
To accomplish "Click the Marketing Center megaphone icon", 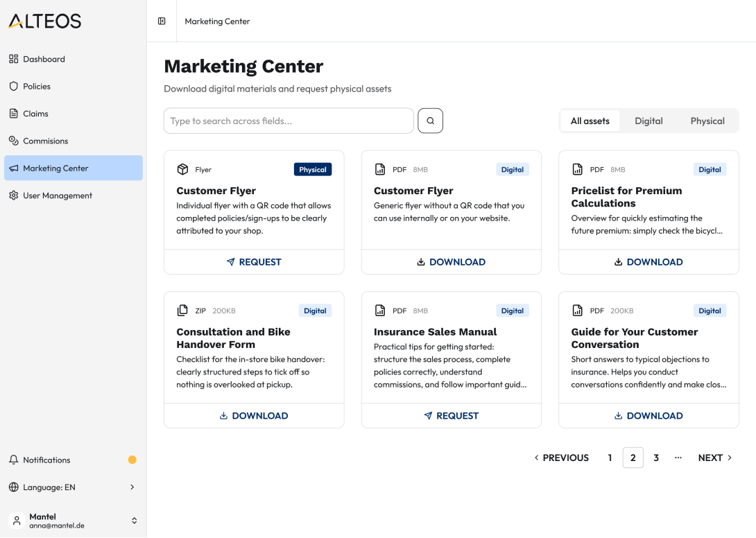I will (x=13, y=168).
